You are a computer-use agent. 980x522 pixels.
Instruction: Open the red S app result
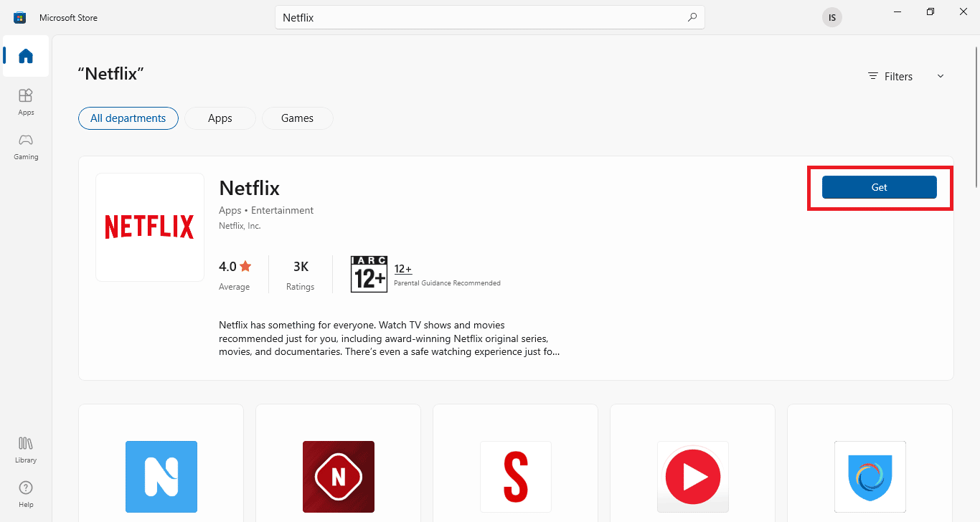(x=516, y=477)
